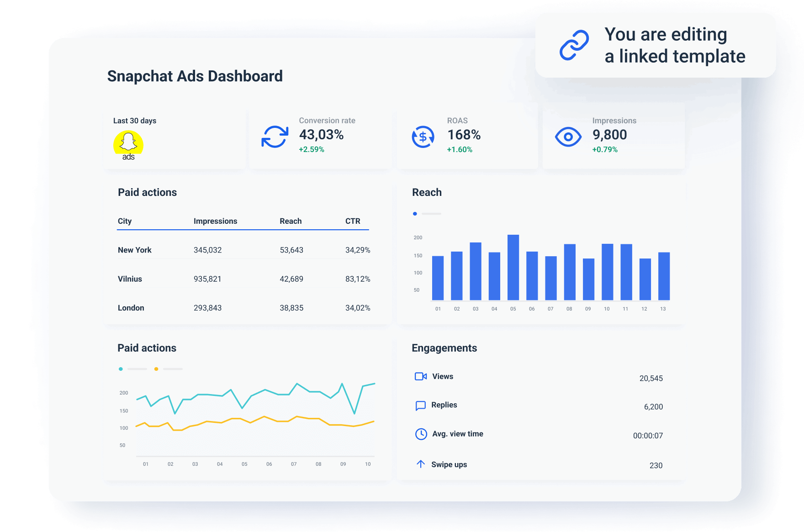Toggle the teal series in Paid actions chart
This screenshot has height=532, width=804.
[121, 369]
